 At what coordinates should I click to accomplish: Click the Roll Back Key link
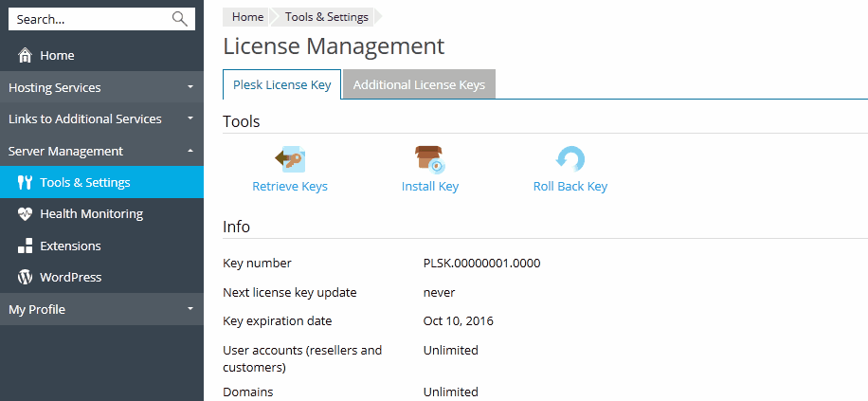[570, 187]
